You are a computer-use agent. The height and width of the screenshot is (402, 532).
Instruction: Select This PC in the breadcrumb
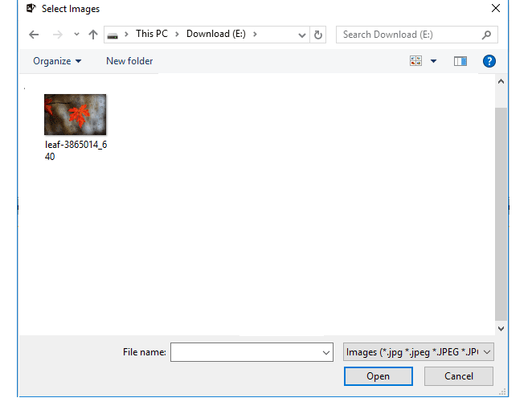(152, 34)
